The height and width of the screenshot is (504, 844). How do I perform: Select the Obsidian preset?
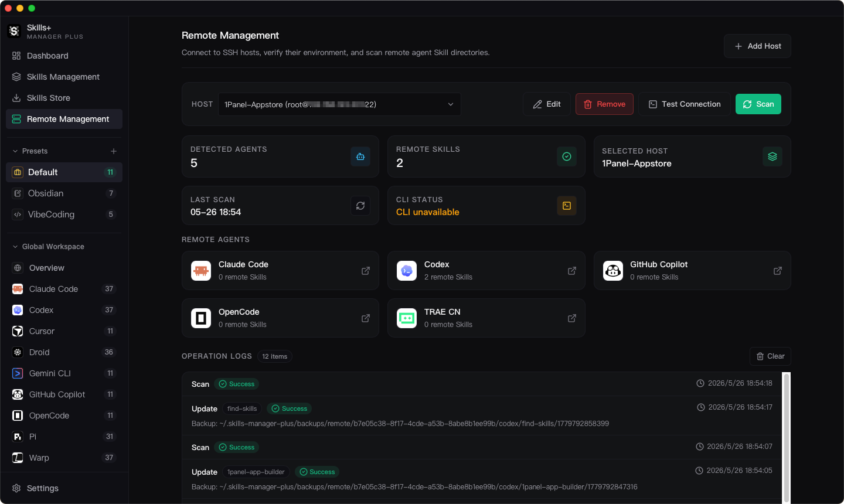[x=64, y=193]
